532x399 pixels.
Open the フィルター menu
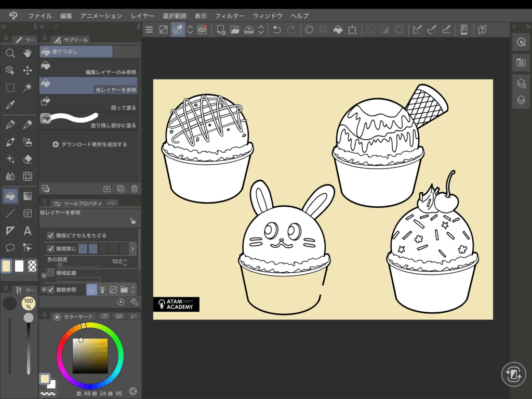(230, 16)
